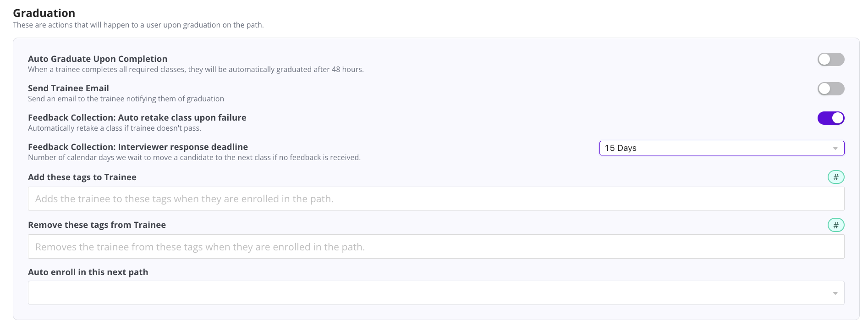This screenshot has height=332, width=868.
Task: Click the Auto Graduate Upon Completion label
Action: coord(98,59)
